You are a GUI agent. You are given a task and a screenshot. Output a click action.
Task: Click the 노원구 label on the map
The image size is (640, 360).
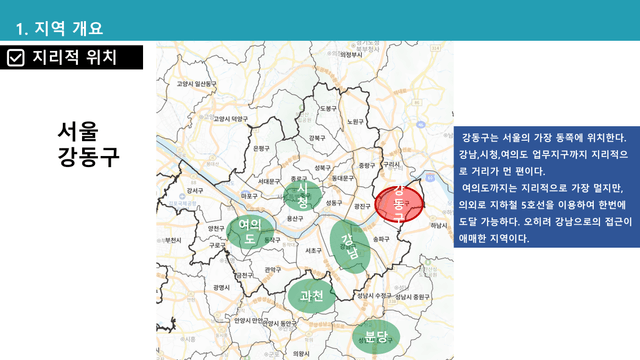coord(355,122)
